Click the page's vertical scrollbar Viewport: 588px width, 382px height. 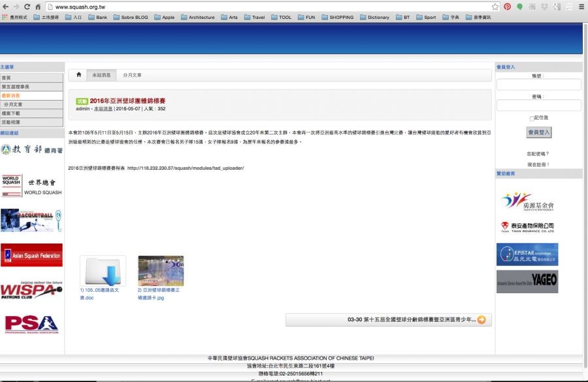pyautogui.click(x=585, y=195)
